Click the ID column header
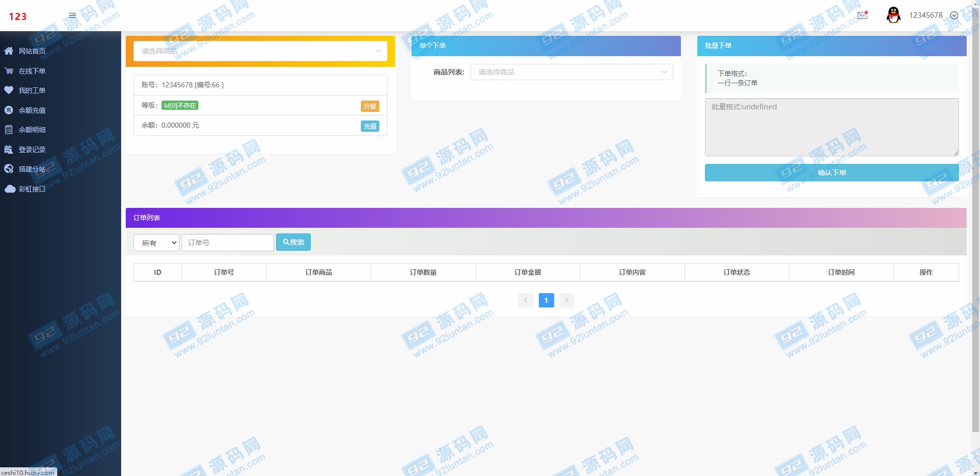 click(x=157, y=272)
